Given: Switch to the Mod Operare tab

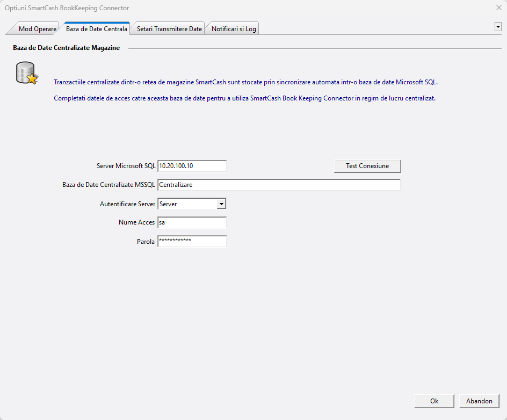Looking at the screenshot, I should [36, 29].
